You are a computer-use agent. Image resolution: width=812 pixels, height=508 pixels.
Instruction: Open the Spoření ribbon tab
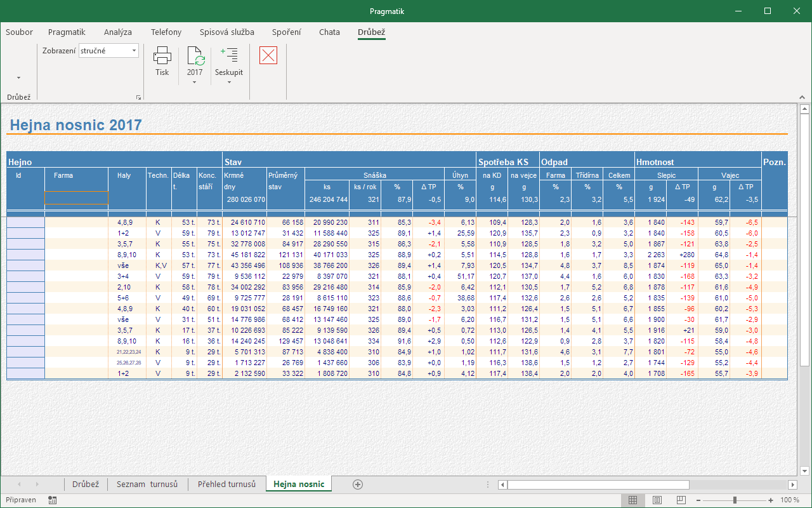pos(287,32)
